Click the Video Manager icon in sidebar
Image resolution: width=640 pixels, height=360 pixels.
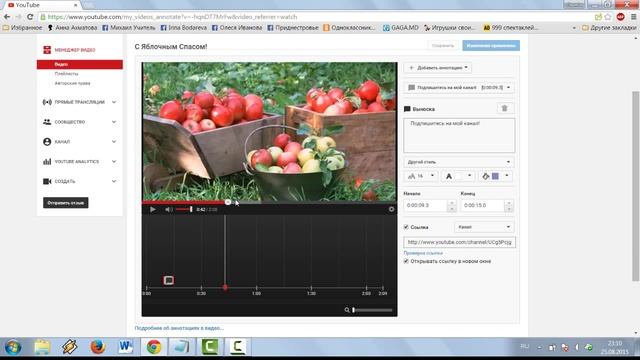click(47, 50)
